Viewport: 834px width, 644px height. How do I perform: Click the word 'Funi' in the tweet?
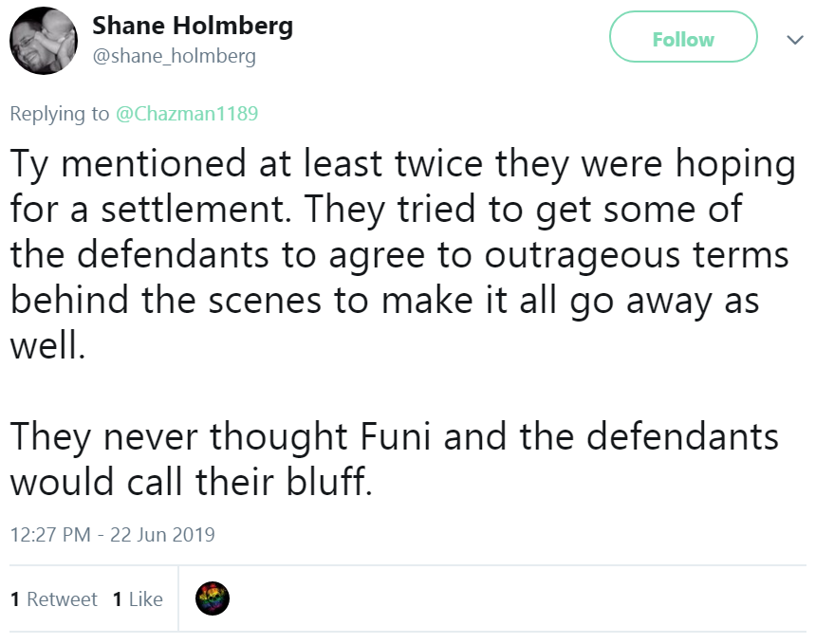pos(396,436)
